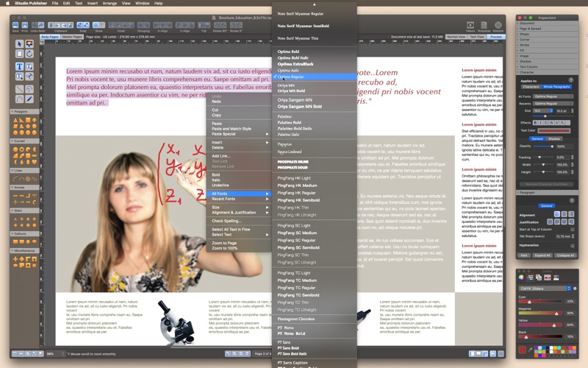The width and height of the screenshot is (588, 368).
Task: Click the Opacity slider in the Character inspector
Action: tap(543, 146)
